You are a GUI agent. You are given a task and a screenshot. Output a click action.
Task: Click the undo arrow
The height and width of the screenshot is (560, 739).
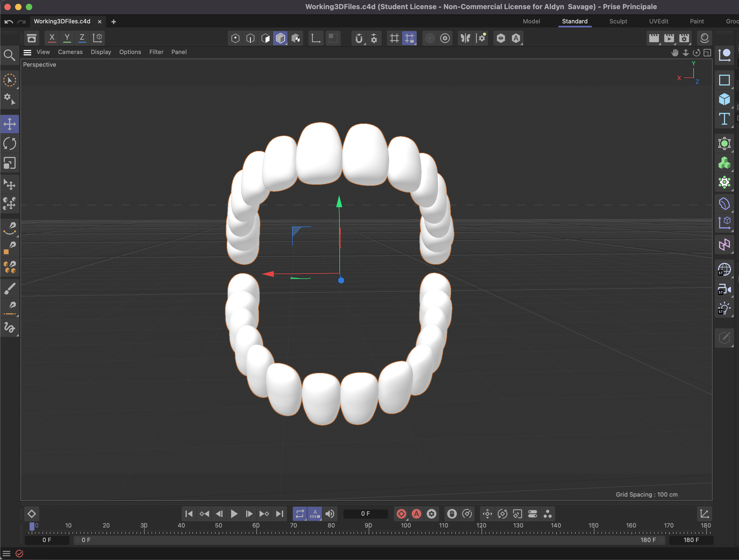[9, 22]
